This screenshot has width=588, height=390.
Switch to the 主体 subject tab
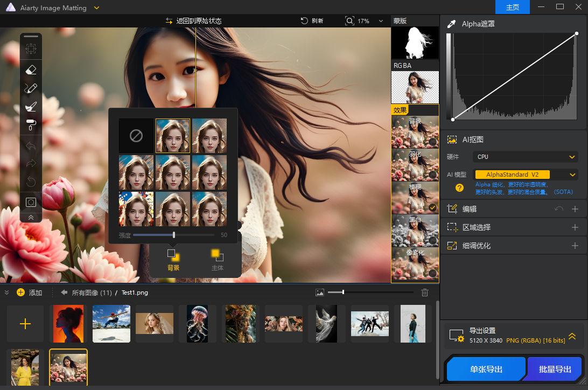coord(217,260)
